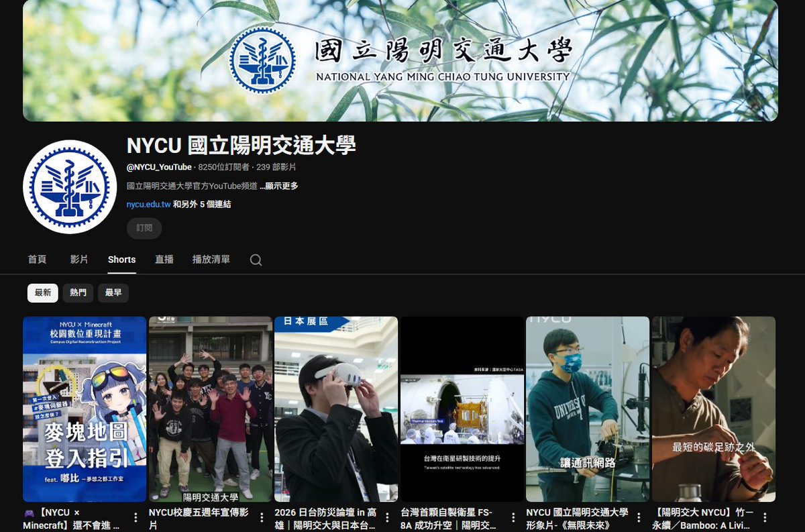Open the 直播 tab
The width and height of the screenshot is (805, 532).
[x=164, y=260]
